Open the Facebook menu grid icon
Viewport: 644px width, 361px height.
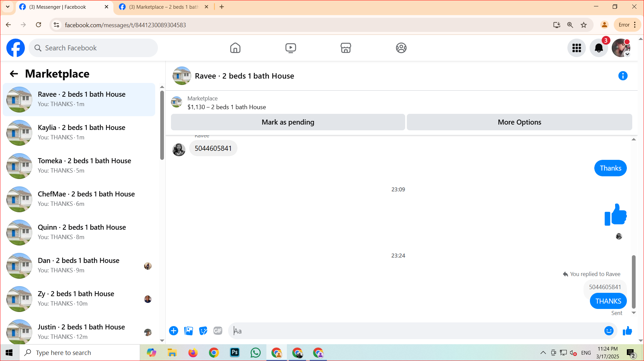pyautogui.click(x=576, y=48)
